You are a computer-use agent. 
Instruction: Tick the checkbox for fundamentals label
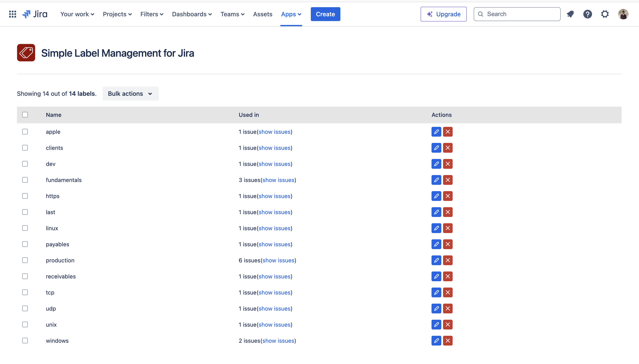(25, 180)
